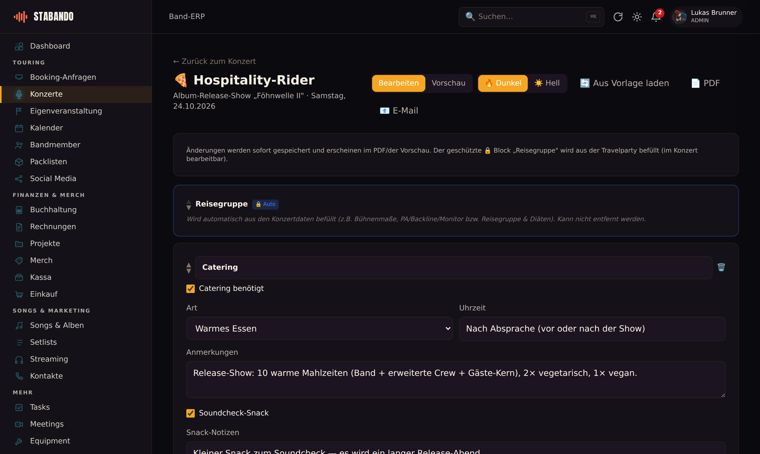Screen dimensions: 760x454
Task: Click the Uhrzeit input field
Action: tap(592, 329)
